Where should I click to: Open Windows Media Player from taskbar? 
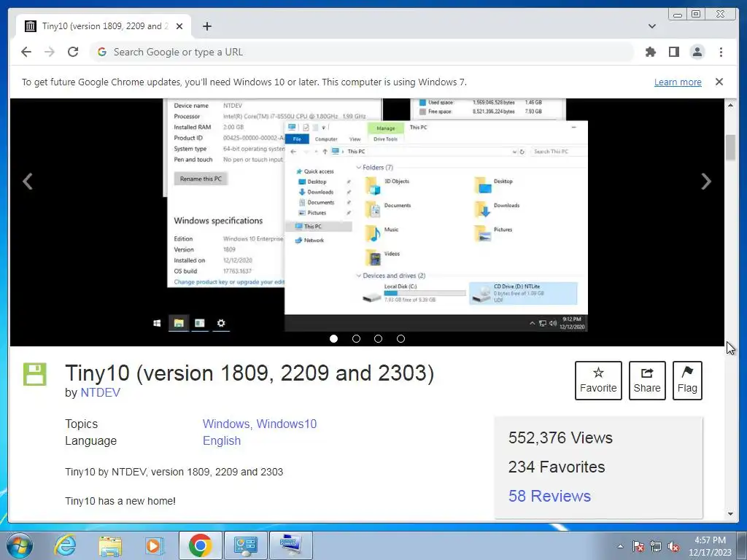click(154, 545)
